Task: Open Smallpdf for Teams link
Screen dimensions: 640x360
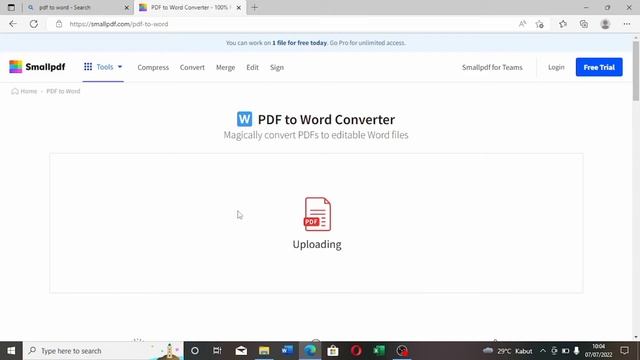Action: [x=492, y=67]
